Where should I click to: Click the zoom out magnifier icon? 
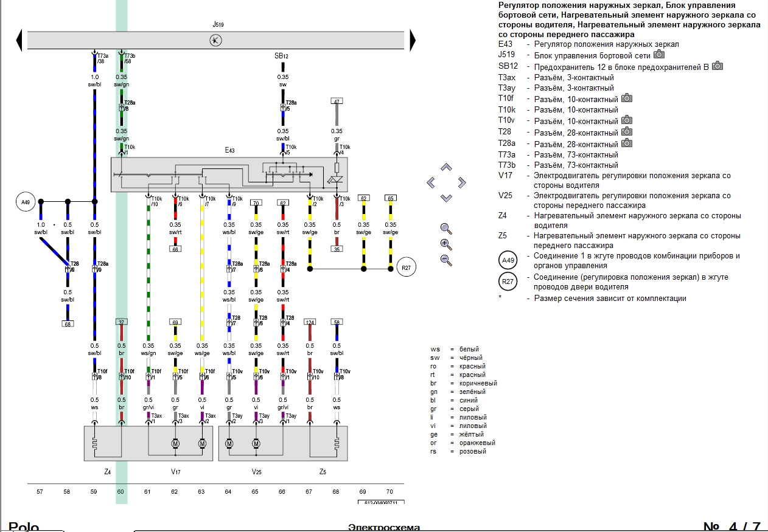[446, 260]
